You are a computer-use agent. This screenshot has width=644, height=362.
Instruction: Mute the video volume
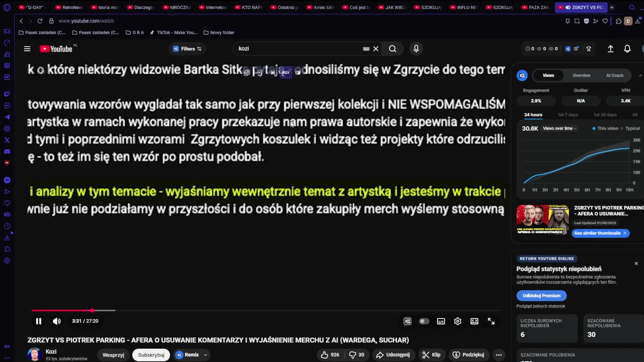57,321
